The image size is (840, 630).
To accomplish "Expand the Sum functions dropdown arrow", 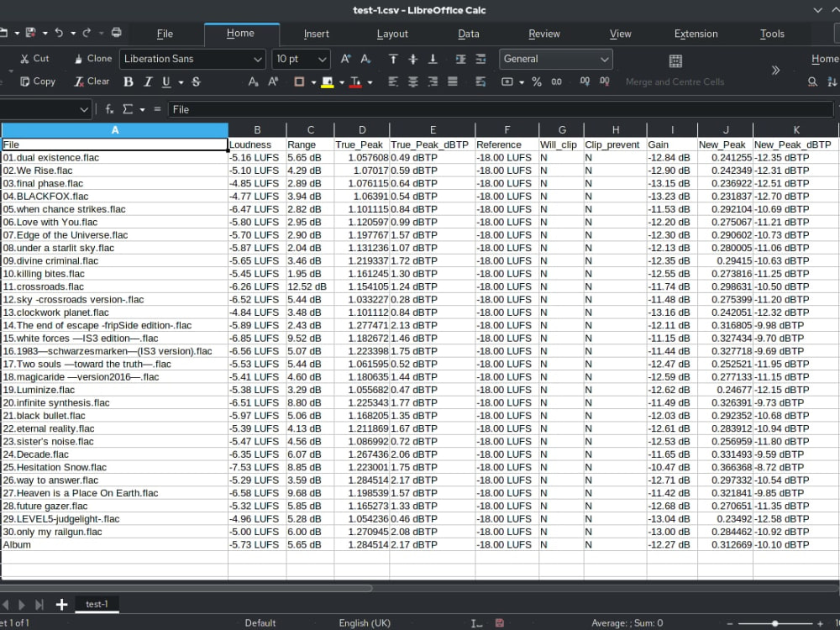I will (142, 110).
